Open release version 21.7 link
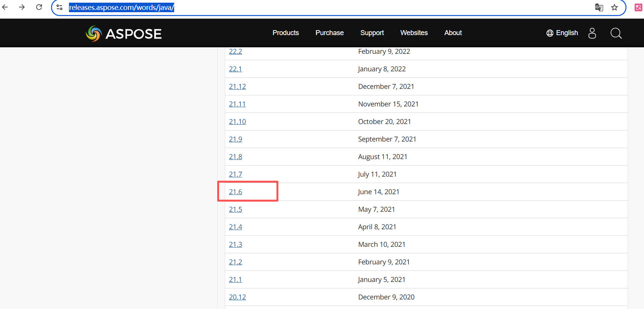 coord(235,174)
